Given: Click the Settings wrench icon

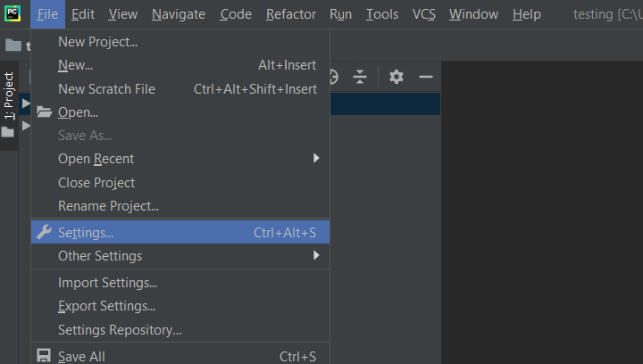Looking at the screenshot, I should (x=43, y=232).
